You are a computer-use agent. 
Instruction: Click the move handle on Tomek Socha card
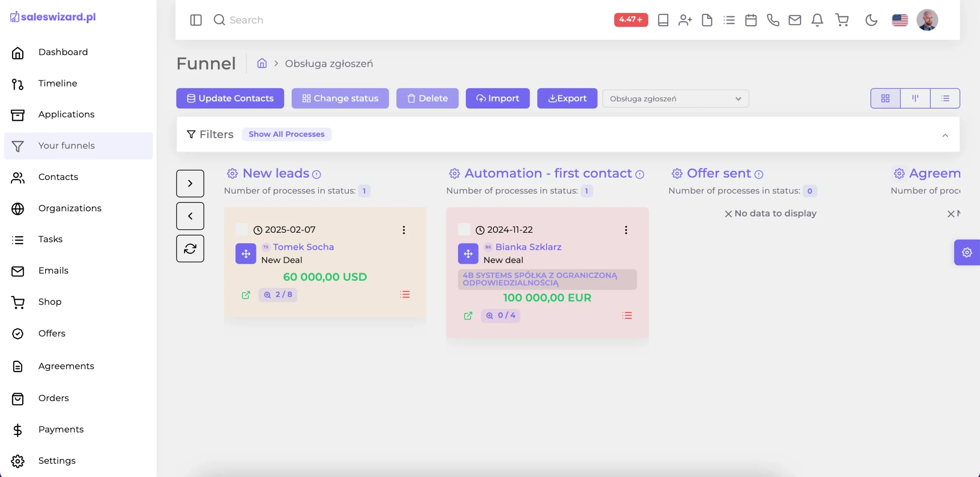(246, 253)
